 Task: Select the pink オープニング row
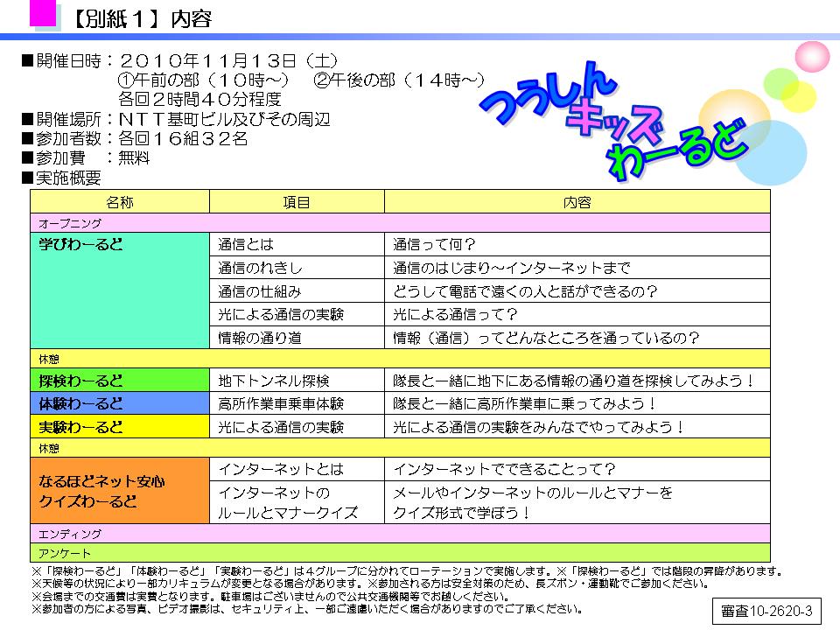pos(400,223)
